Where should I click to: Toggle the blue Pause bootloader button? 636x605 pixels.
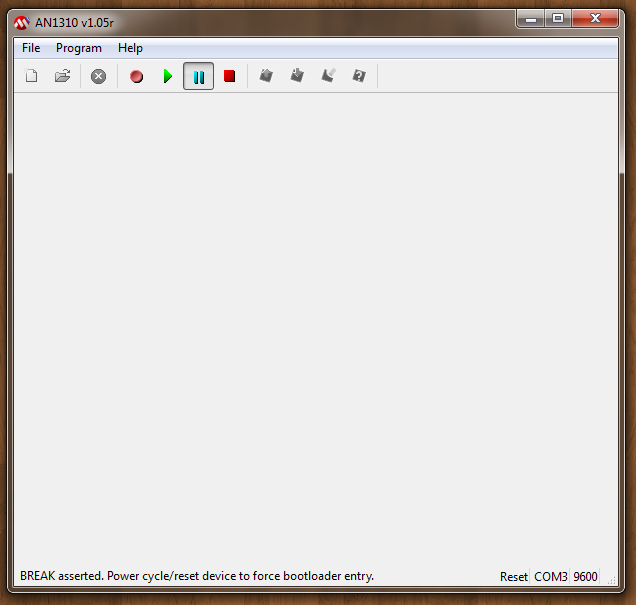click(198, 76)
